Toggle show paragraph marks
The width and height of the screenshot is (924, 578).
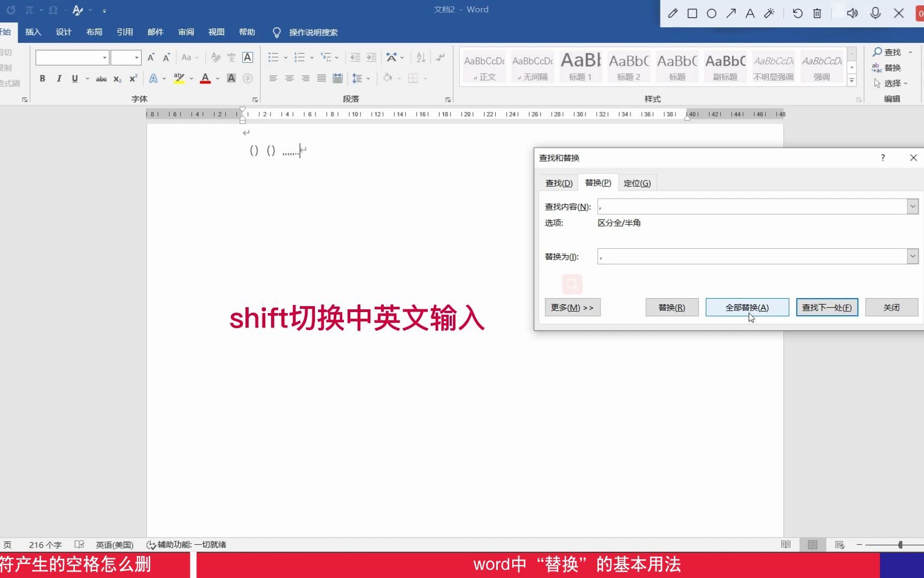pos(440,57)
